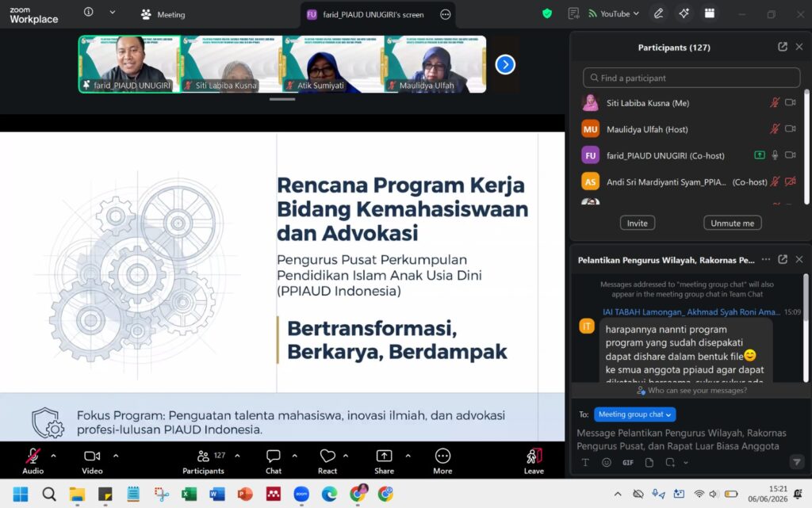Open IAI TABAH Lamongan sender name

(x=691, y=312)
